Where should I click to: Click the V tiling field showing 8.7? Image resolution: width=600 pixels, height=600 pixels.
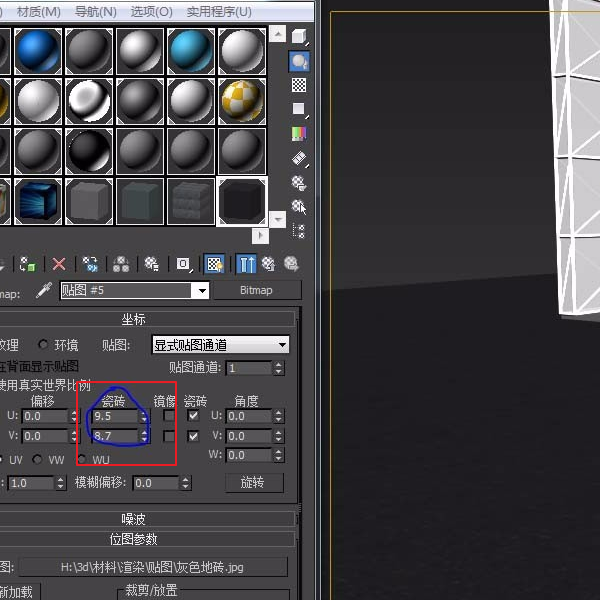[115, 436]
